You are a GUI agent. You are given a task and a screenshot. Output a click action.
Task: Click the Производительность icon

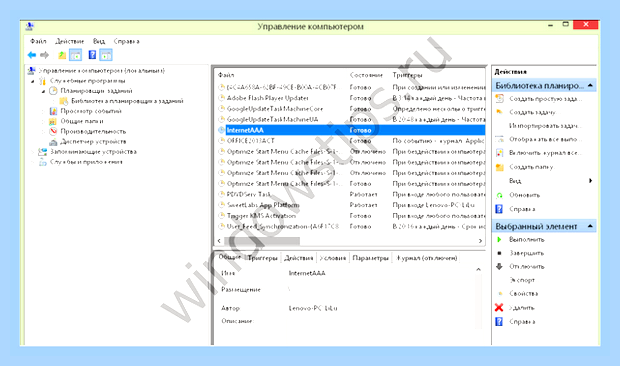(x=53, y=131)
